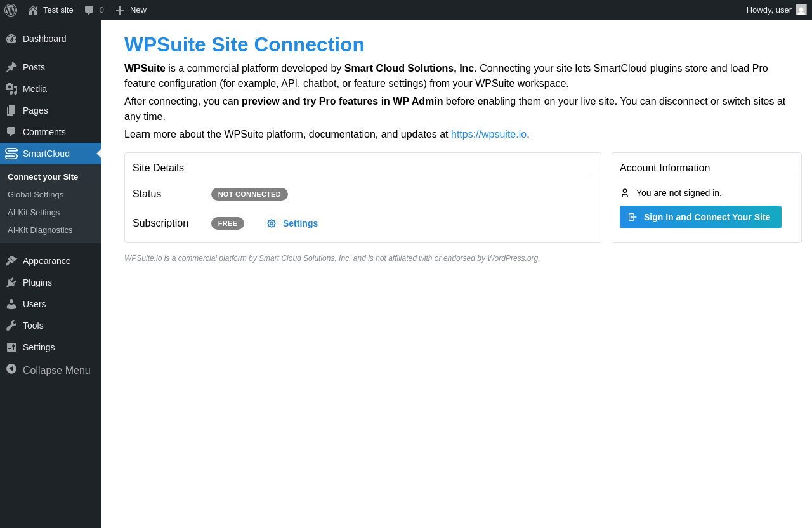Open the Media library icon
The image size is (812, 528).
pyautogui.click(x=11, y=89)
